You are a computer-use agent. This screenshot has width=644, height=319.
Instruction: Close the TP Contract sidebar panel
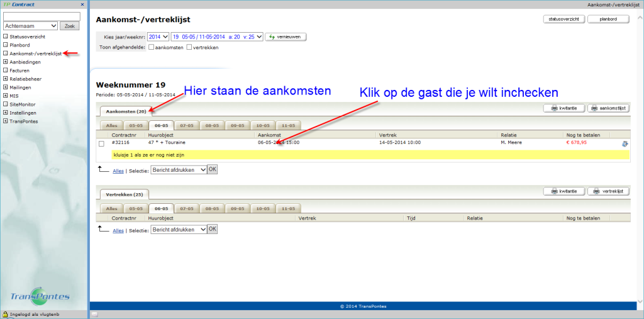click(82, 4)
